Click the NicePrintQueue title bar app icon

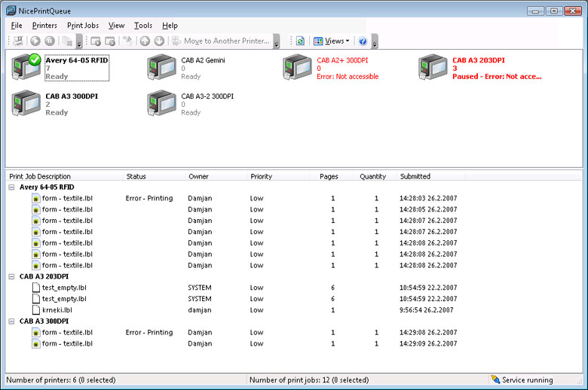[11, 11]
